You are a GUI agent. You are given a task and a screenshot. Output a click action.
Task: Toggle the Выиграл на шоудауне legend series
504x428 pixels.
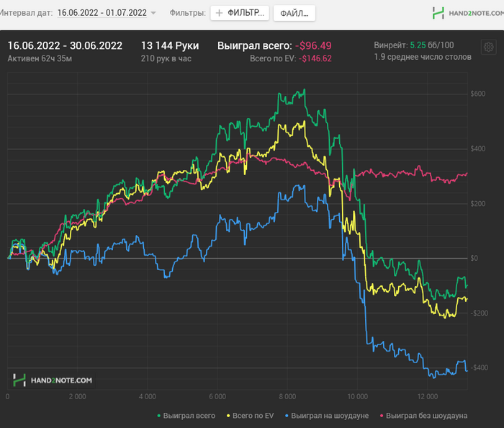327,416
